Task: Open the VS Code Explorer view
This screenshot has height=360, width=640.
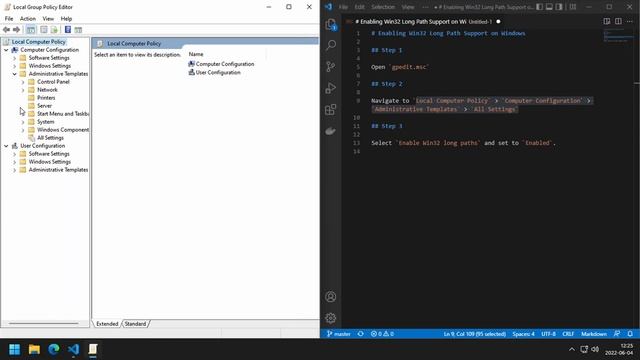Action: pos(331,24)
